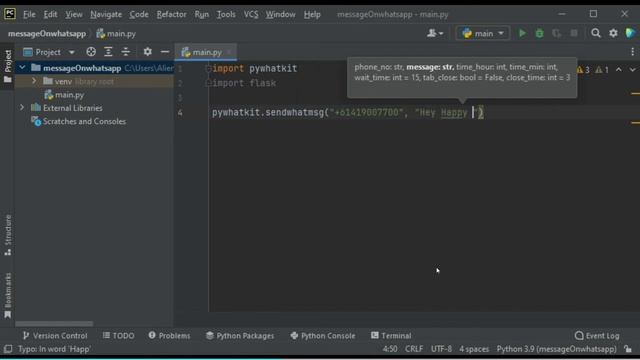Open the Refactor menu
This screenshot has height=360, width=640.
click(171, 14)
